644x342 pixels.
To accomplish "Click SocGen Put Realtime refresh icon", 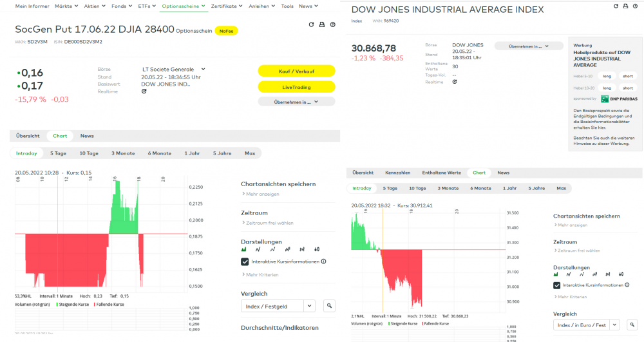I will click(144, 91).
